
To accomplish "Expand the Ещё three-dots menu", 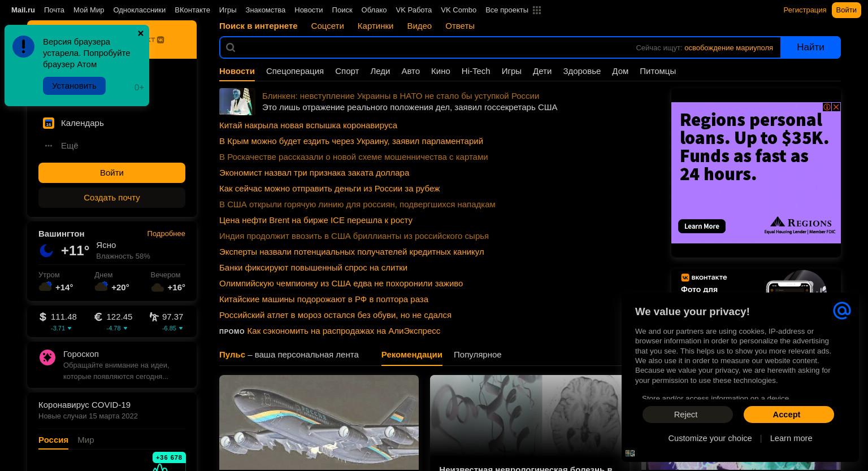I will (49, 146).
